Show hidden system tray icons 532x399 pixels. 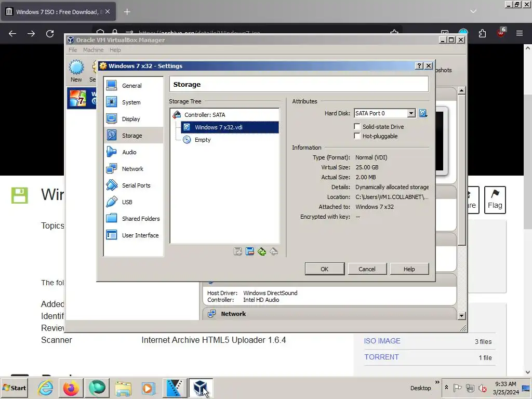pos(446,388)
